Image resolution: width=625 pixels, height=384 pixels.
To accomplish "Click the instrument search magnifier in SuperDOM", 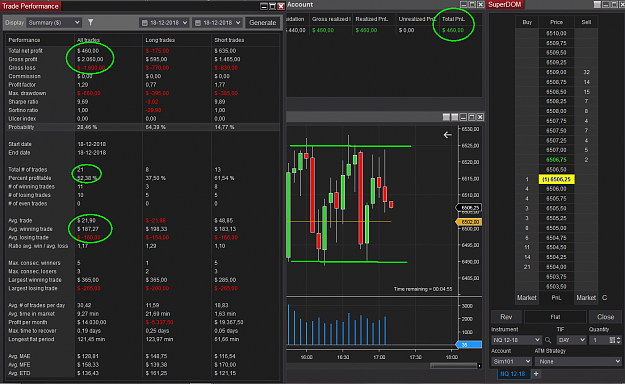I will [548, 340].
